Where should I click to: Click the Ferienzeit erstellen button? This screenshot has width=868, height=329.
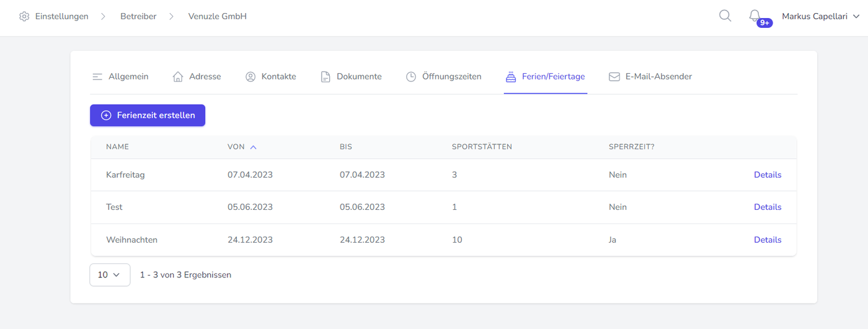click(148, 115)
